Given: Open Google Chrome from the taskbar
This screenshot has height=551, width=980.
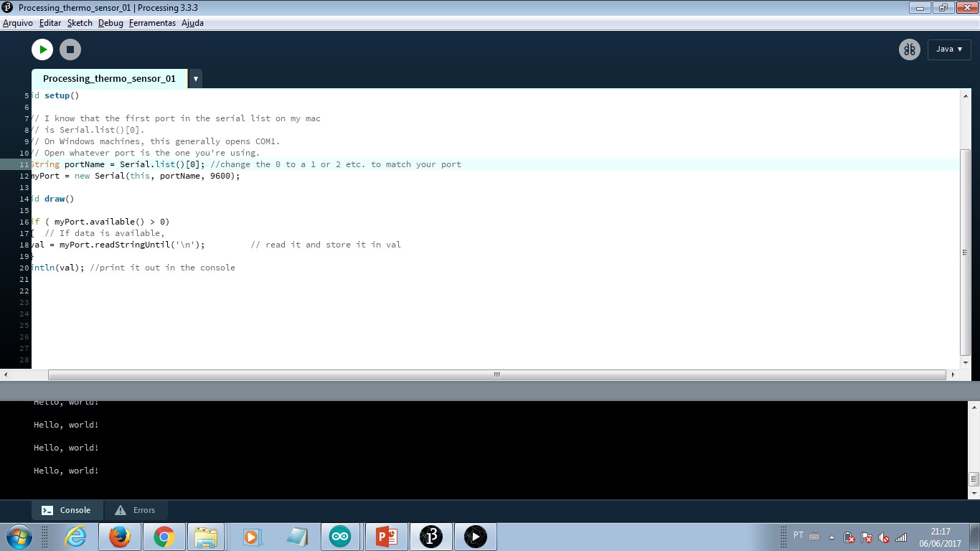Looking at the screenshot, I should [164, 537].
